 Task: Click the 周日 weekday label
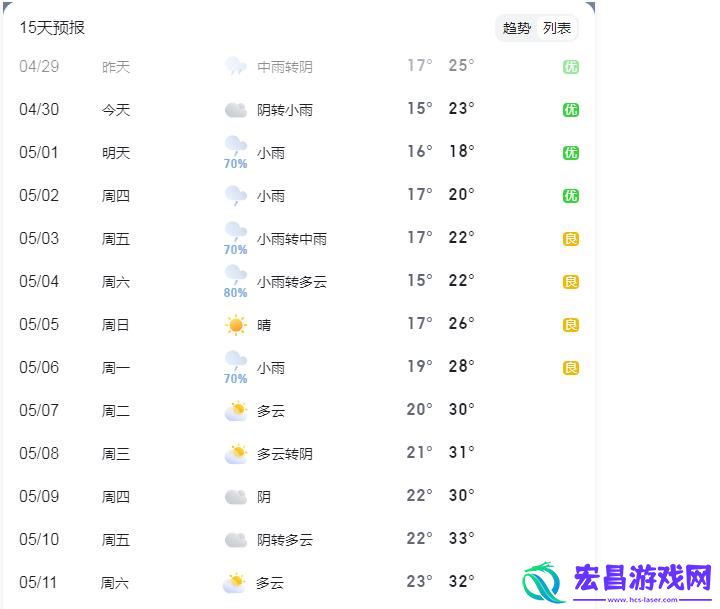pos(115,325)
